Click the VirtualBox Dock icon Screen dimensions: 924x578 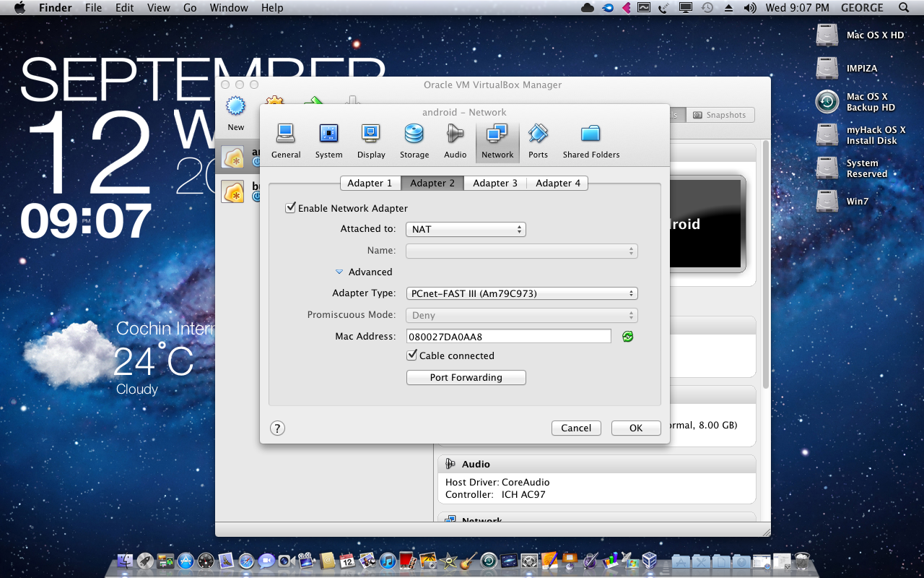click(650, 561)
